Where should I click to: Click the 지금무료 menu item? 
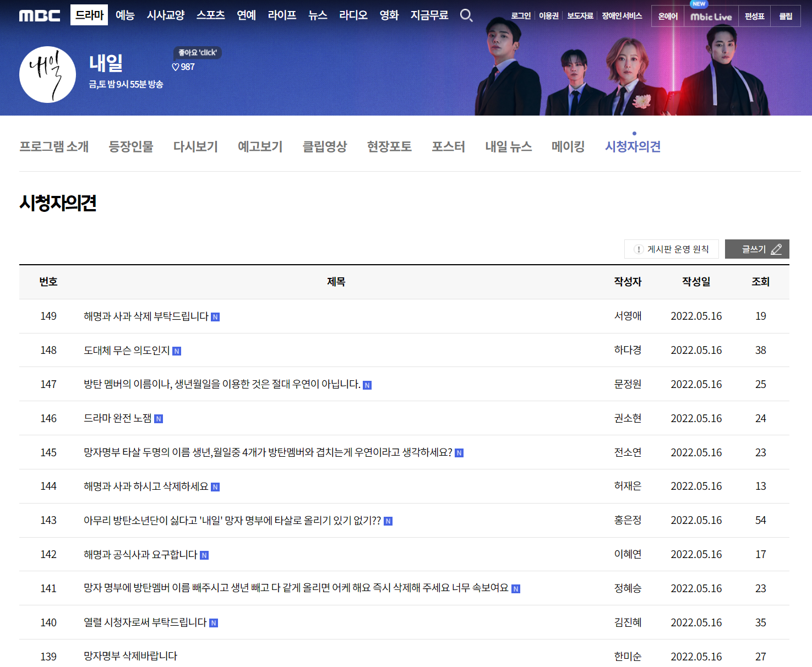click(x=429, y=15)
